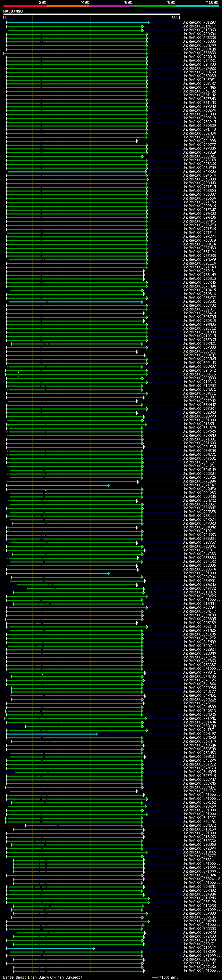Select UniRef100_P24922 label
The height and width of the screenshot is (980, 222).
199,68
